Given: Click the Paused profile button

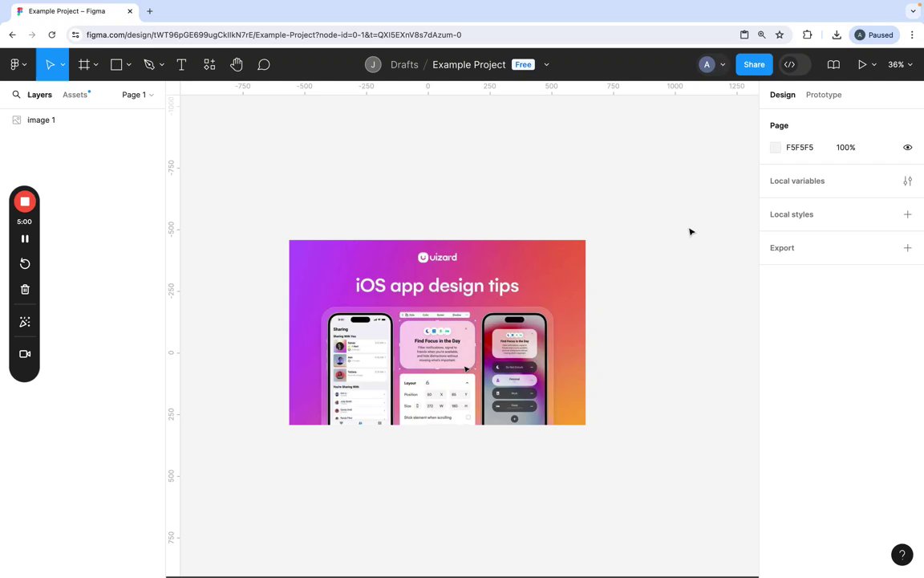Looking at the screenshot, I should pos(874,35).
